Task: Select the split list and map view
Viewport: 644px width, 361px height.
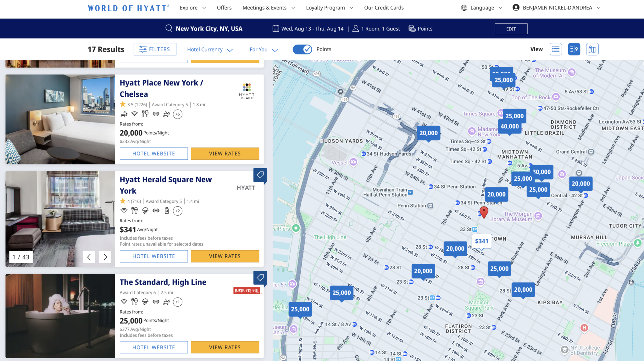Action: point(574,49)
